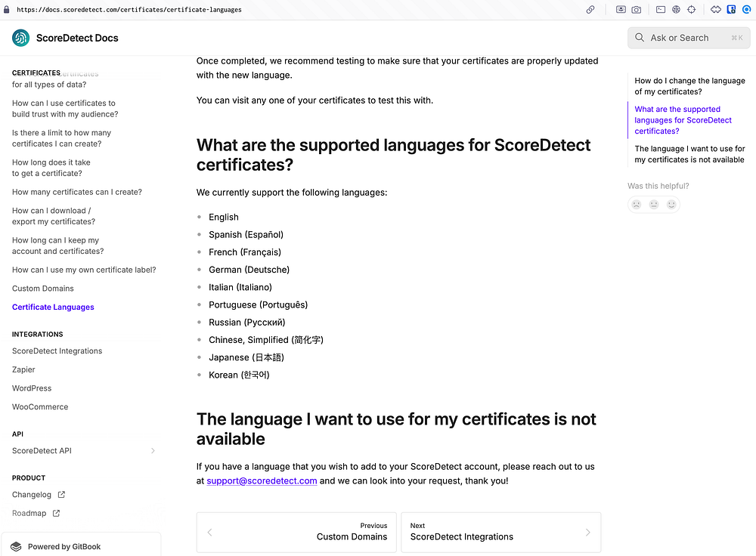Go to Next page ScoreDetect Integrations
Screen dimensions: 756x556
pos(501,532)
